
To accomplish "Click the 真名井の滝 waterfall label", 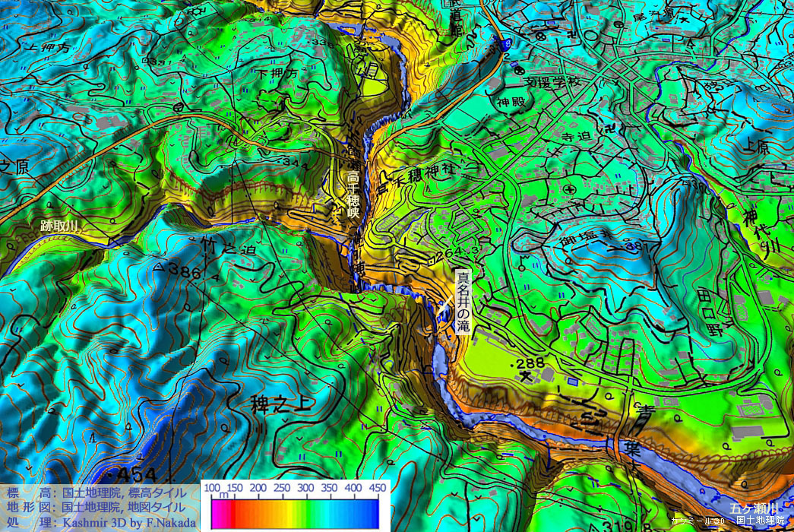I will coord(463,302).
